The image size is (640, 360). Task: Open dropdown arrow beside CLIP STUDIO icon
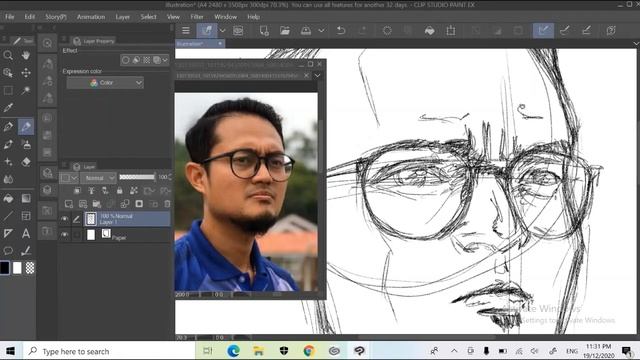coord(222,31)
